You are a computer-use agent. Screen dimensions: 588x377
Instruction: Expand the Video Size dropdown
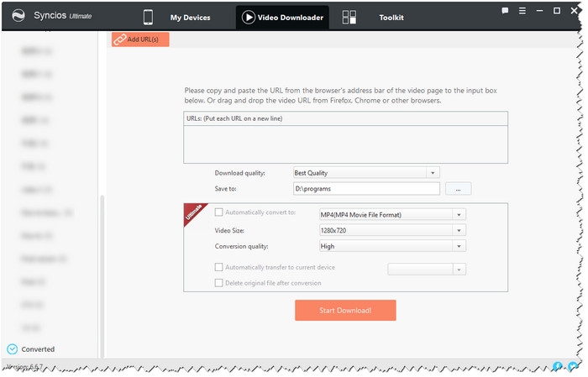[x=392, y=230]
